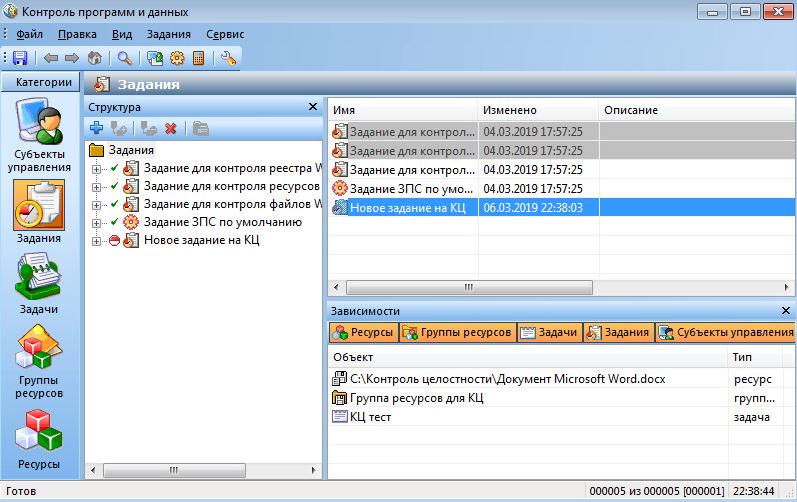This screenshot has width=797, height=502.
Task: Switch to the Ресурсы dependencies tab
Action: [x=363, y=332]
